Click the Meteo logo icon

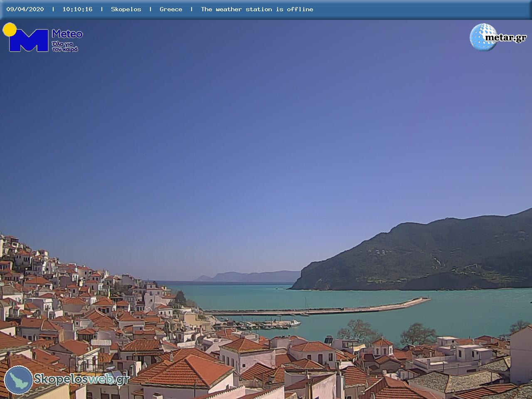[26, 37]
